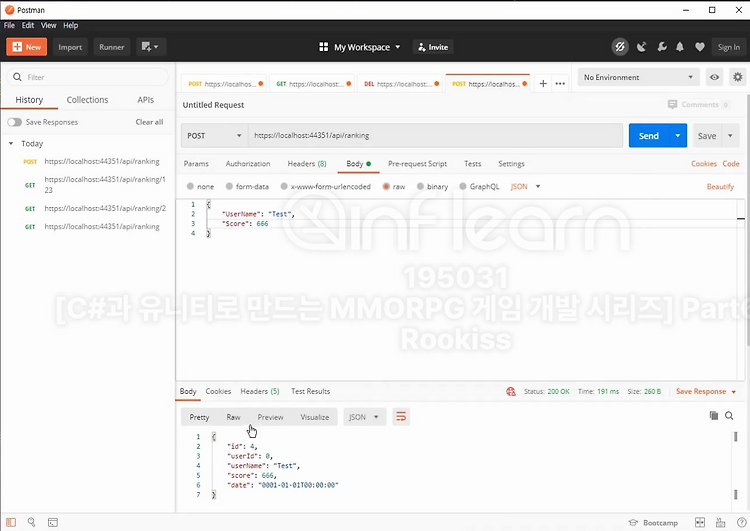This screenshot has height=531, width=750.
Task: Click the environment quick look eye icon
Action: 714,77
